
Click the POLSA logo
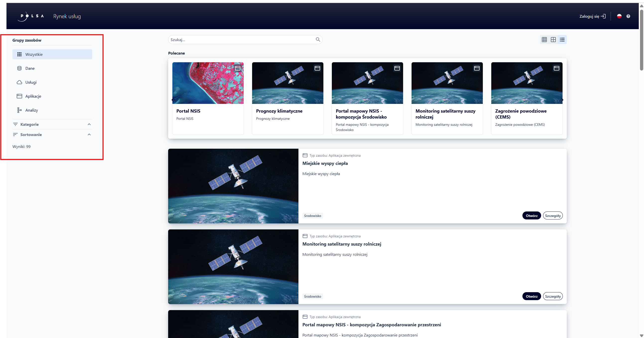30,16
